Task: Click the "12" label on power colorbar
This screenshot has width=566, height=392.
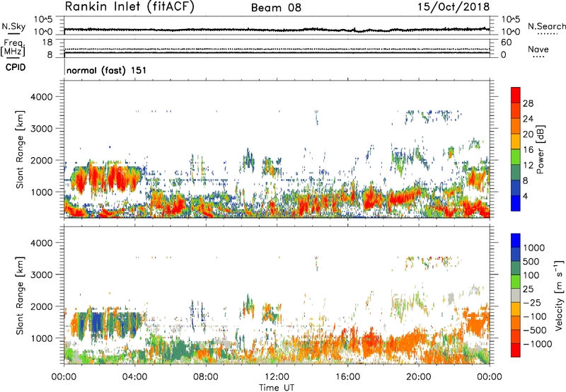Action: pyautogui.click(x=528, y=166)
